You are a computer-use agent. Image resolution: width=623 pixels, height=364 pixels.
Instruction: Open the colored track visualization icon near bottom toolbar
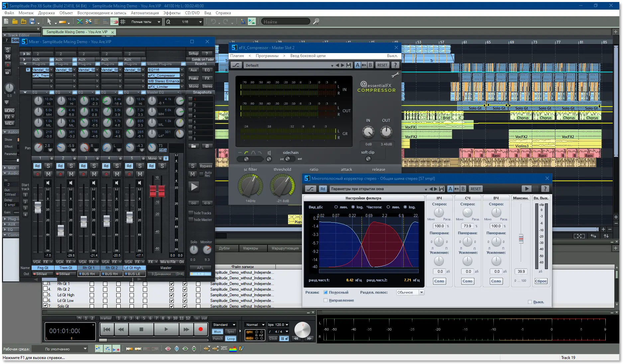(x=233, y=349)
